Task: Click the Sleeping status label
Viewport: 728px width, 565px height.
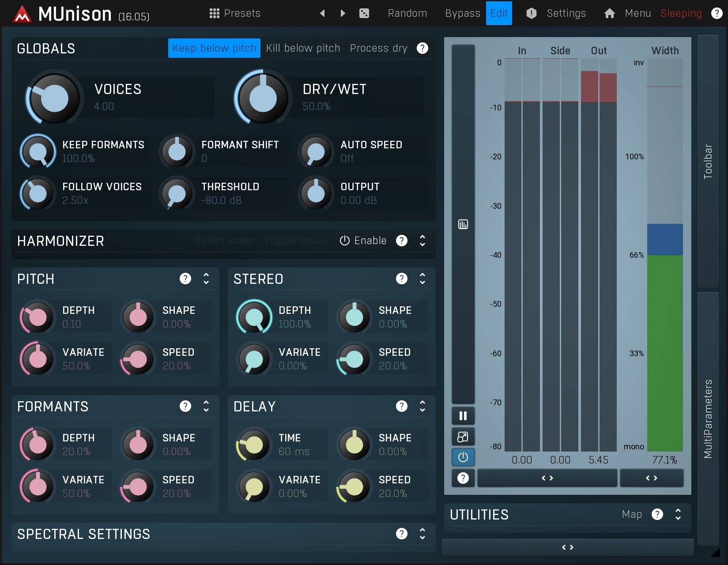Action: (681, 13)
